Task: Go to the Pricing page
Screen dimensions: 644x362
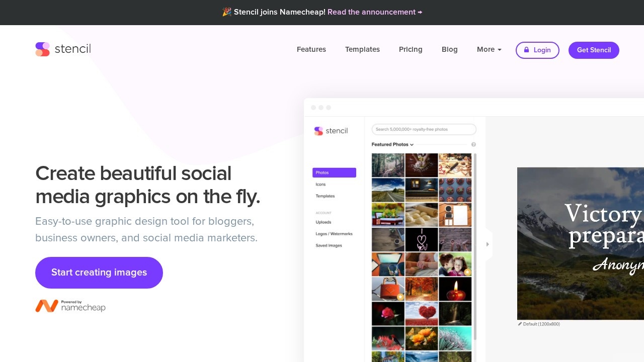Action: (x=411, y=49)
